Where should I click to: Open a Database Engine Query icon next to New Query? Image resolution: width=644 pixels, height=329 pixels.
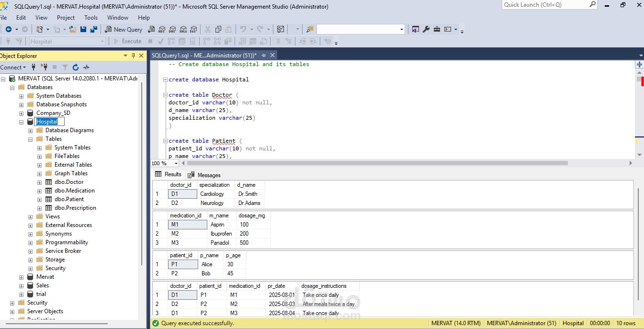(x=152, y=29)
